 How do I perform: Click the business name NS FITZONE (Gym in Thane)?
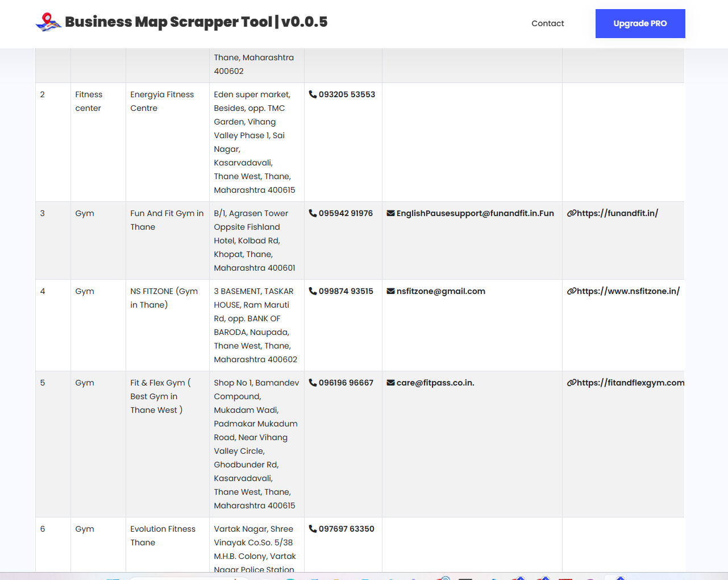pos(164,298)
